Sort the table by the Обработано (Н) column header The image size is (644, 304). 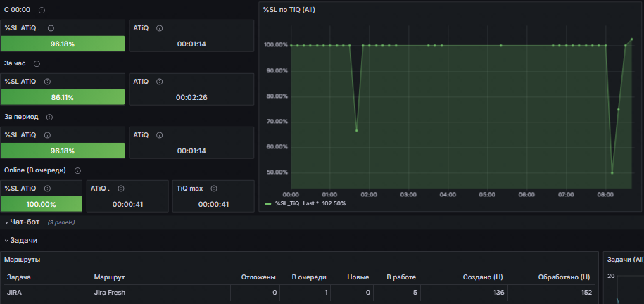click(x=564, y=277)
